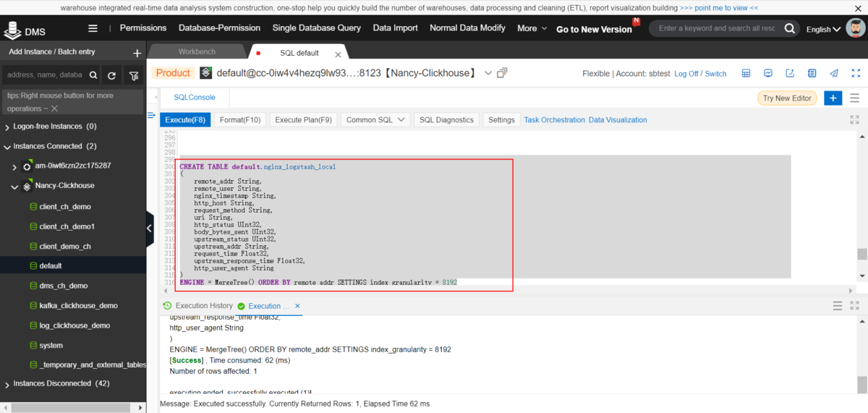The height and width of the screenshot is (413, 868).
Task: Click the Execution History clock icon
Action: pyautogui.click(x=168, y=306)
